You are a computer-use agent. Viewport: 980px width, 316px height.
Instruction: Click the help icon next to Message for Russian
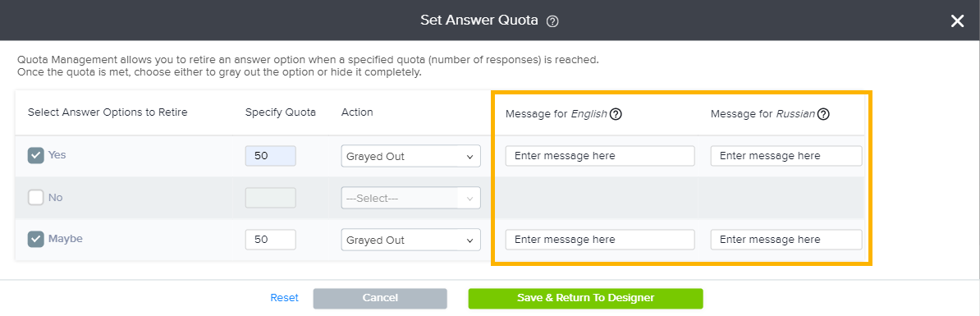[823, 113]
